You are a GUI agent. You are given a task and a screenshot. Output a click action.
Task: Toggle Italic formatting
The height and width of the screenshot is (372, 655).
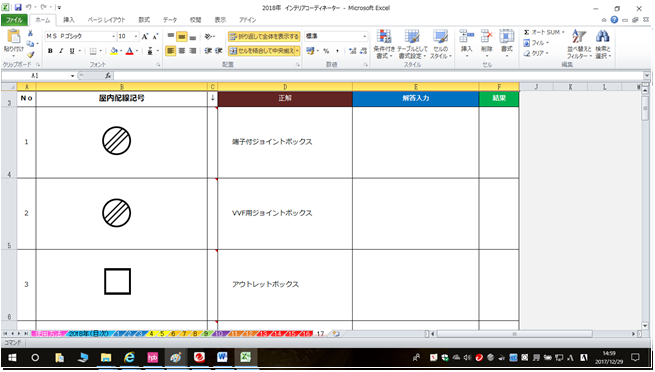61,51
